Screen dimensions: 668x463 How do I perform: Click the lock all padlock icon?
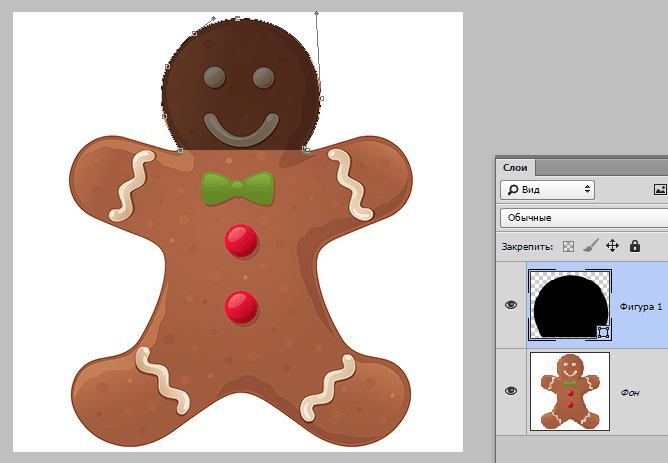(x=635, y=246)
